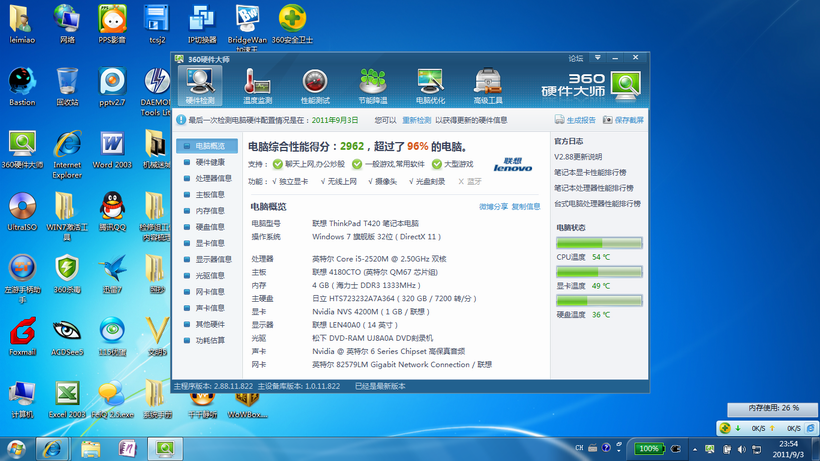The height and width of the screenshot is (461, 820).
Task: Open the title bar dropdown menu arrow
Action: click(x=597, y=57)
